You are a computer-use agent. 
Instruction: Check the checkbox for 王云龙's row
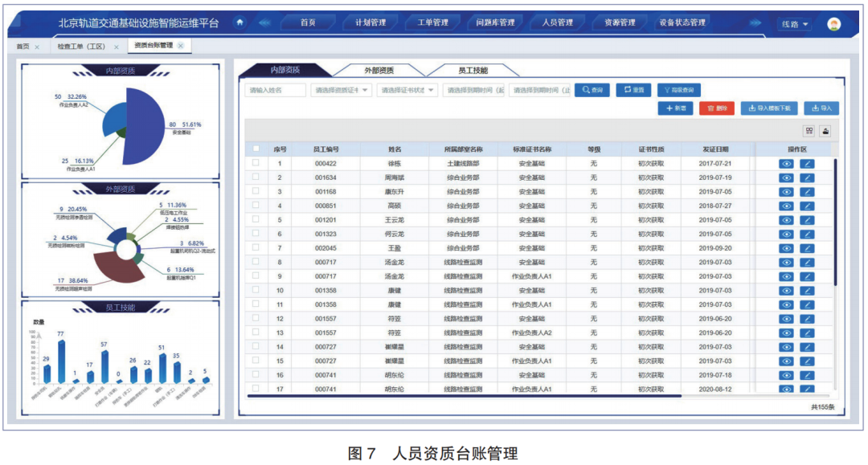point(255,218)
